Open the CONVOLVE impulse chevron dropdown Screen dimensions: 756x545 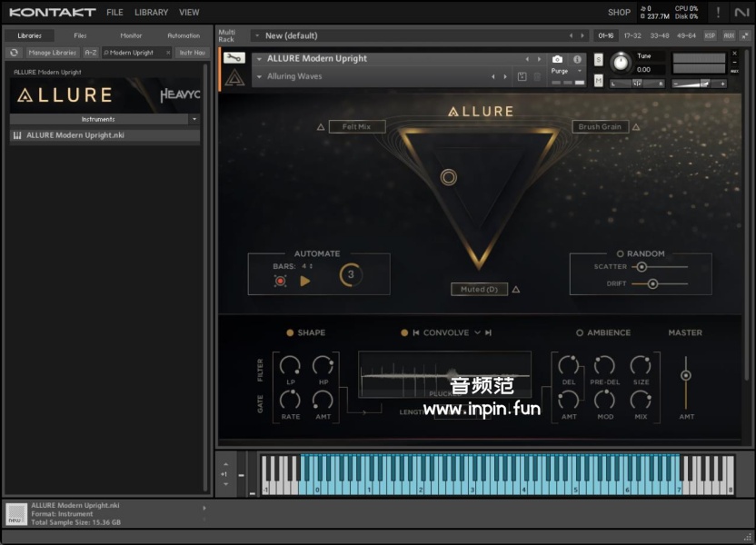(477, 332)
